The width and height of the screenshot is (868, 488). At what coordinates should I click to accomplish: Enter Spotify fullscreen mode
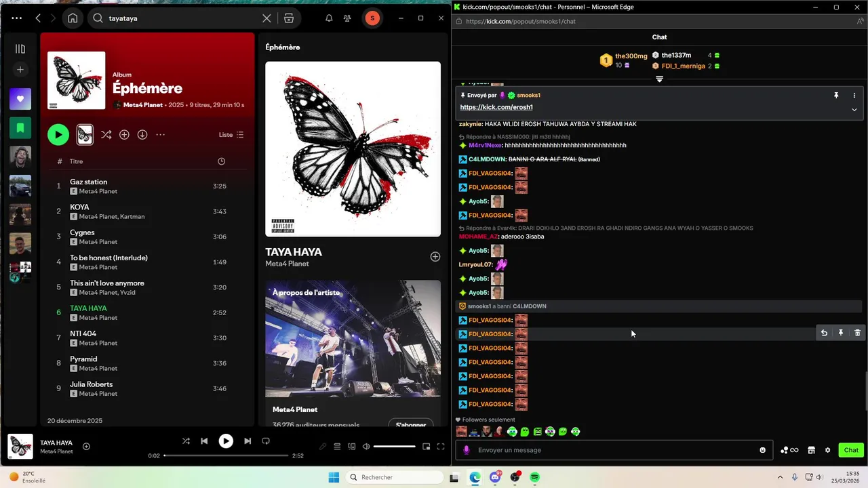[x=441, y=447]
